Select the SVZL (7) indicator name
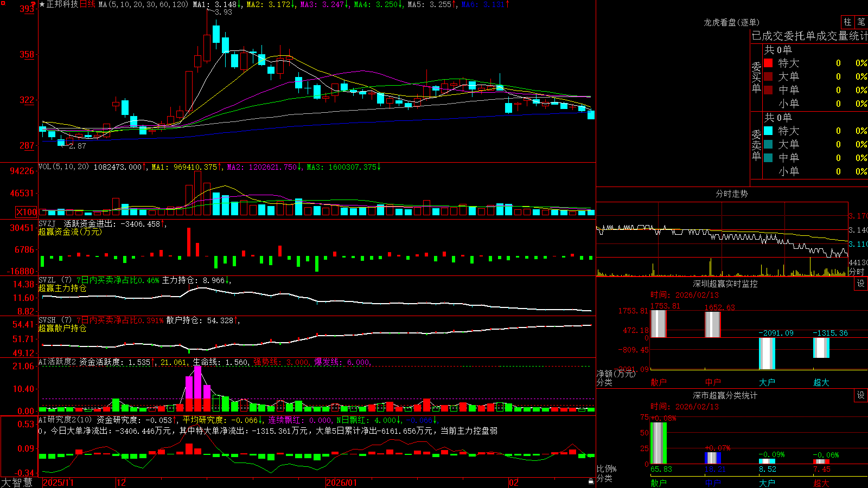 pos(55,280)
